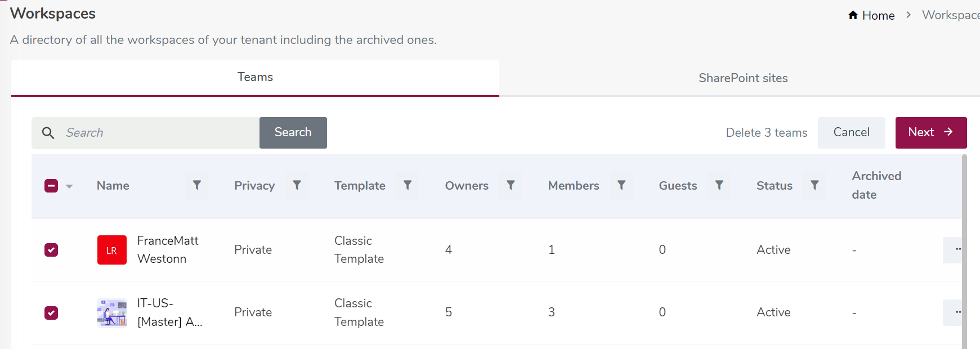Image resolution: width=980 pixels, height=349 pixels.
Task: Open the Owners column filter icon
Action: pos(511,185)
